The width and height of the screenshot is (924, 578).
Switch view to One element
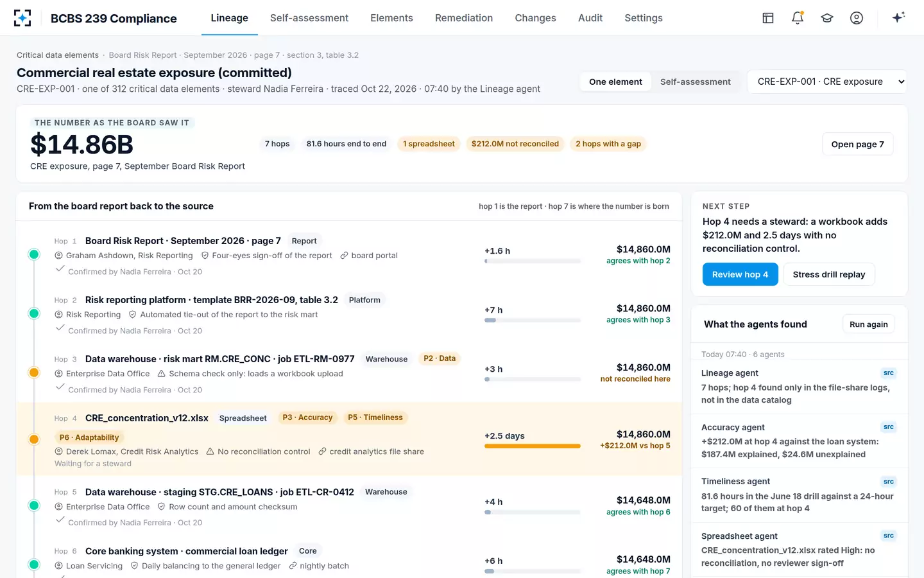[x=615, y=82]
